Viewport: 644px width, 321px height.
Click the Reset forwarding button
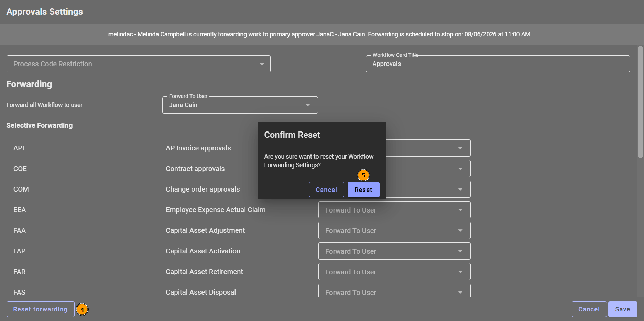(x=40, y=309)
